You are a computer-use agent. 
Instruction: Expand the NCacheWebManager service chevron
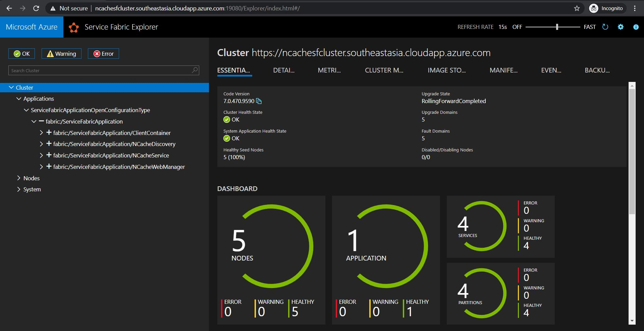coord(41,167)
